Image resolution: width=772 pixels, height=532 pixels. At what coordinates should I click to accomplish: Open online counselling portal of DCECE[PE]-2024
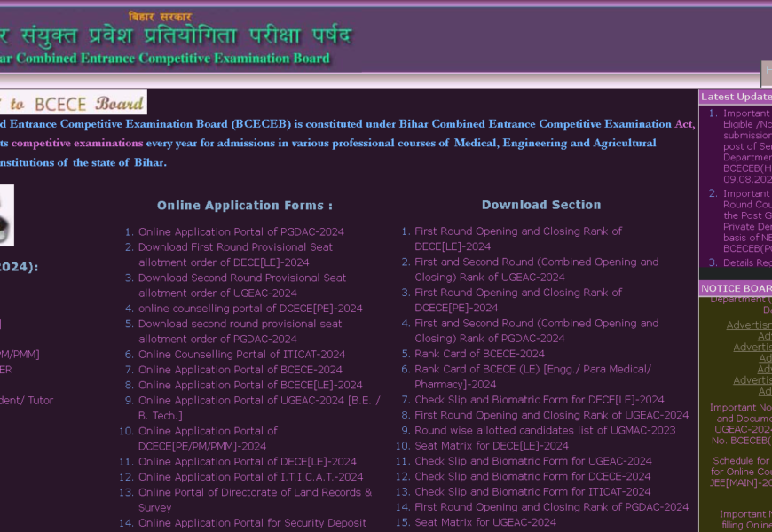(x=250, y=309)
